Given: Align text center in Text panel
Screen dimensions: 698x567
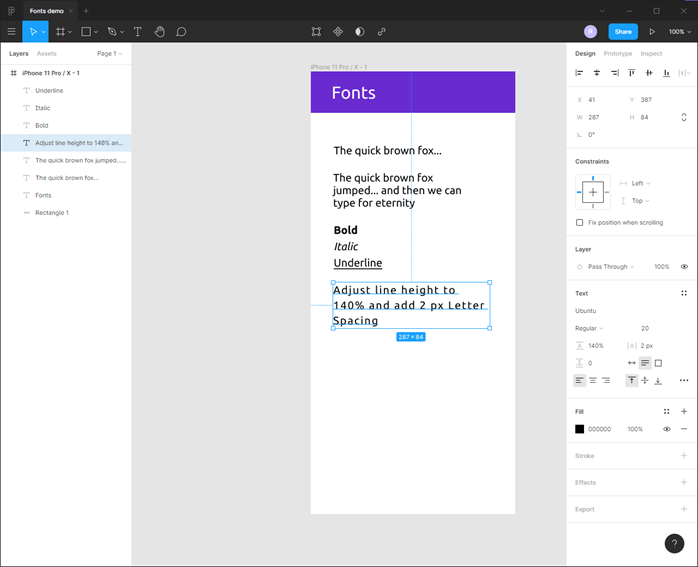Looking at the screenshot, I should click(x=593, y=380).
